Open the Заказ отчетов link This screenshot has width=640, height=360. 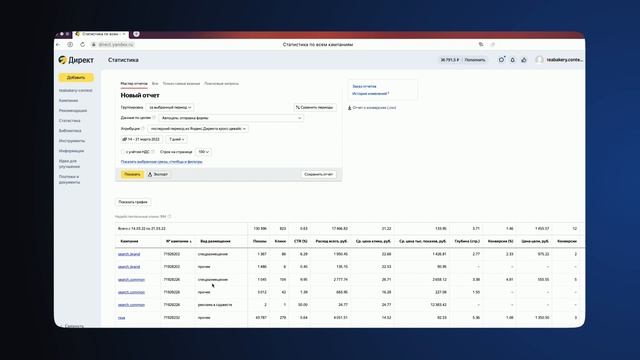(364, 87)
